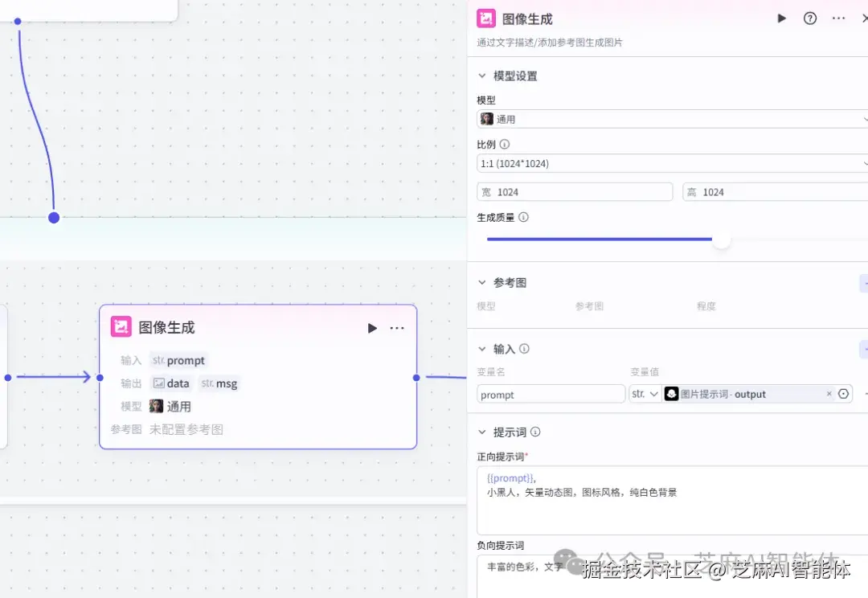Open the ... menu on the canvas node
This screenshot has width=868, height=598.
(x=396, y=327)
